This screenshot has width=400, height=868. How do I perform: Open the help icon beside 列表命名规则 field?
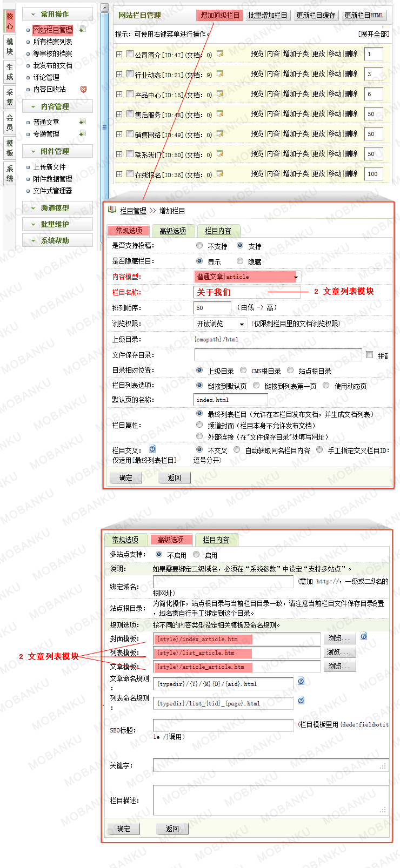click(x=301, y=701)
